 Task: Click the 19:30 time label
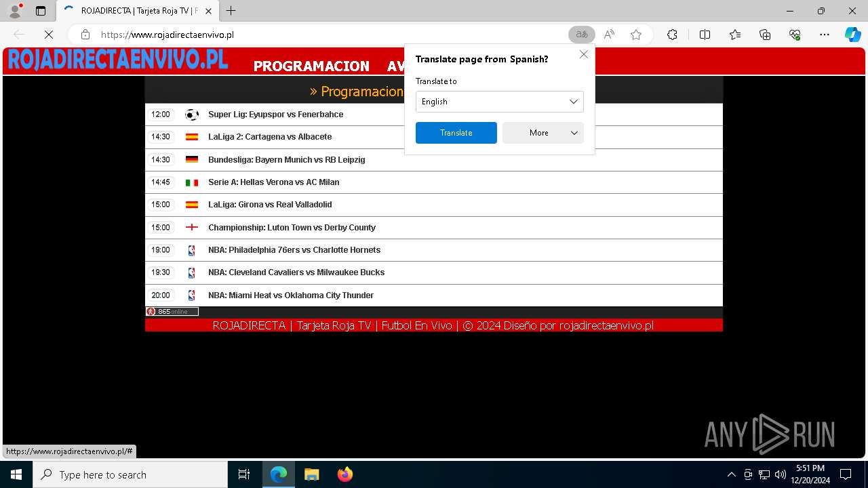coord(161,272)
